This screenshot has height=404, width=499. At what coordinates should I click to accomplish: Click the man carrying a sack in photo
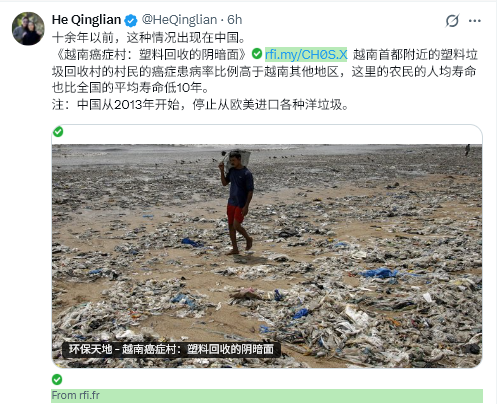[237, 202]
